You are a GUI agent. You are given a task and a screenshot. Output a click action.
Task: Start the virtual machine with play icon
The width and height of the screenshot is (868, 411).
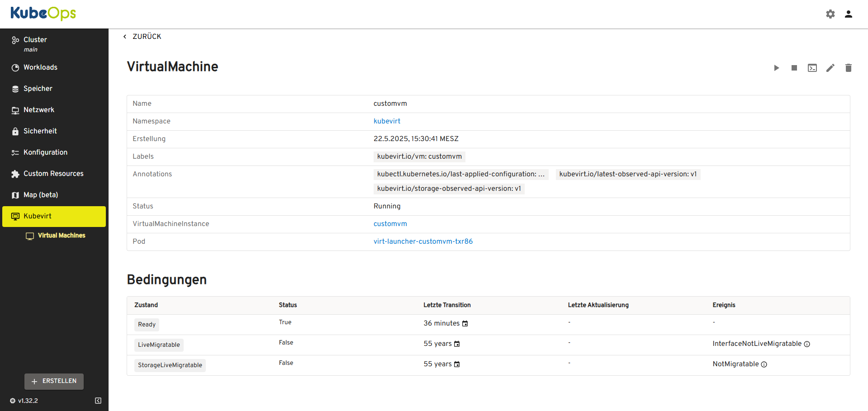[776, 68]
